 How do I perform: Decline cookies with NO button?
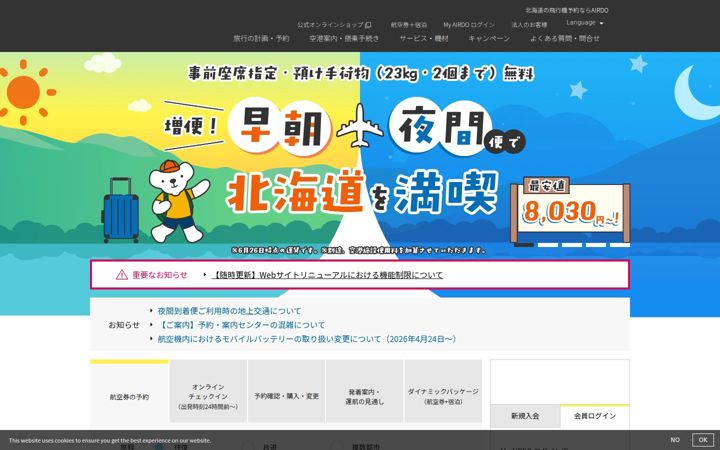point(675,440)
